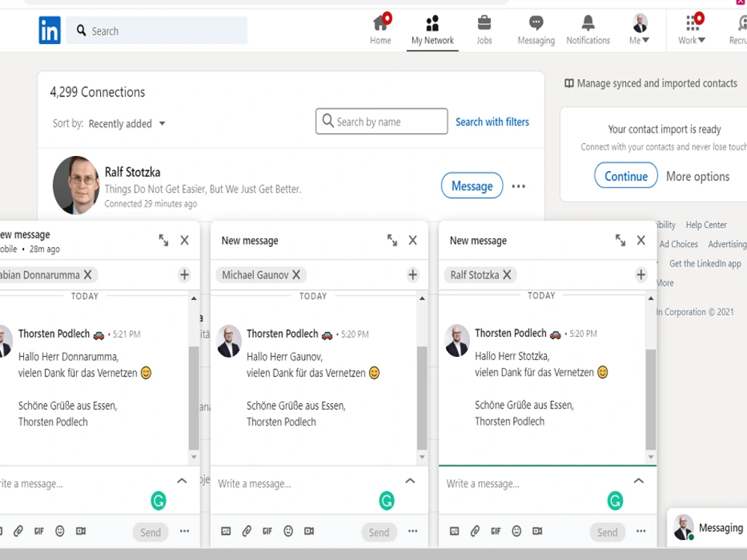The width and height of the screenshot is (747, 560).
Task: Open the My Network tab
Action: 433,30
